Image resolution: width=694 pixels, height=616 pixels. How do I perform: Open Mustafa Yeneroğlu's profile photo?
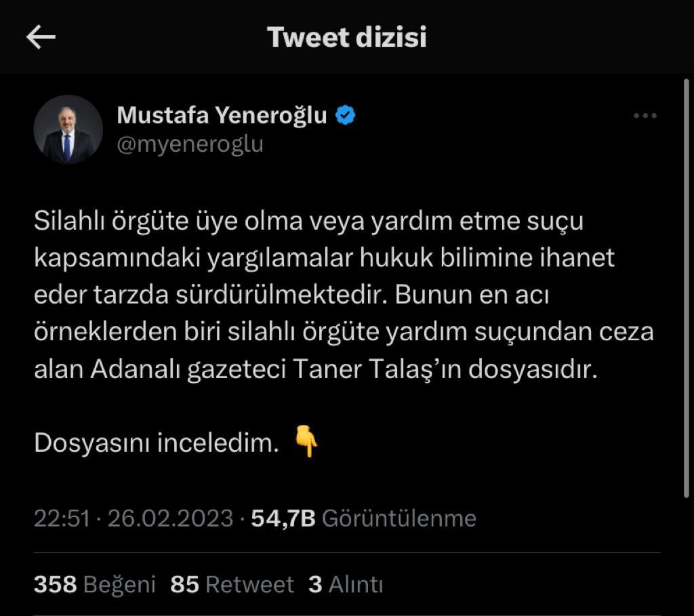pos(68,129)
